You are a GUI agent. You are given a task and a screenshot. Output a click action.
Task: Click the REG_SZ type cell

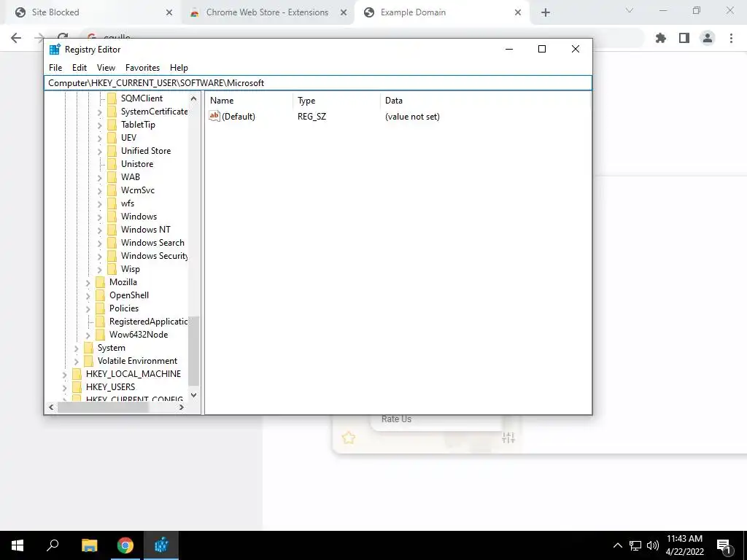tap(312, 116)
